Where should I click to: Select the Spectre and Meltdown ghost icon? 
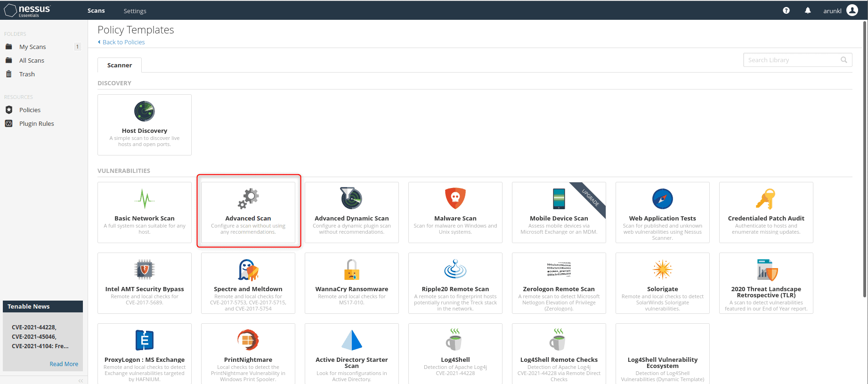point(248,270)
